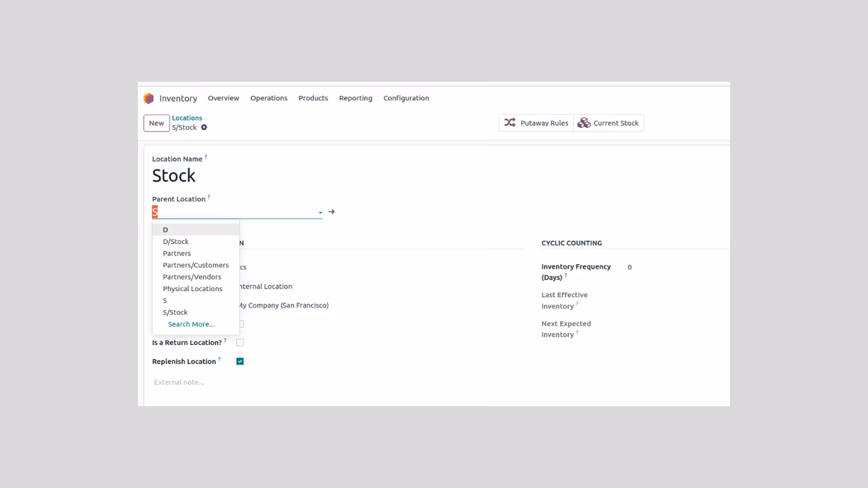The height and width of the screenshot is (488, 868).
Task: Toggle the Is a Return Location checkbox
Action: (x=240, y=342)
